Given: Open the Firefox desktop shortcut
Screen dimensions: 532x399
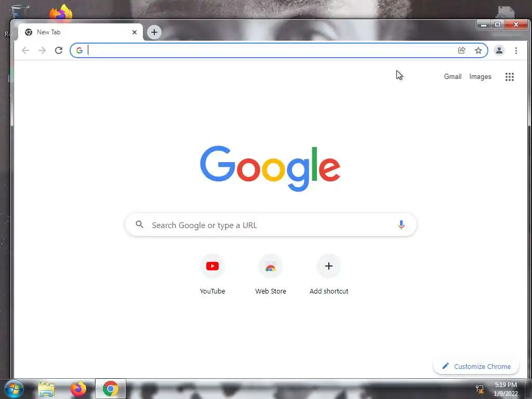Looking at the screenshot, I should tap(61, 12).
